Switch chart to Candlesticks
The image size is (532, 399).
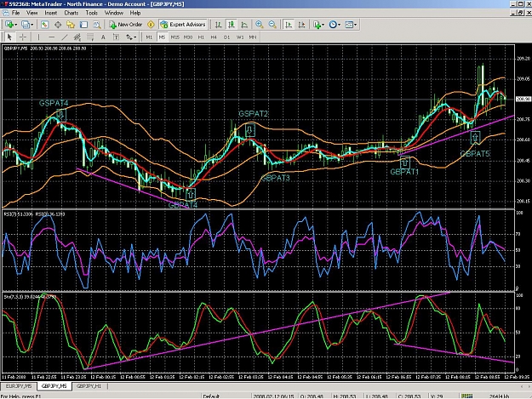[x=232, y=25]
